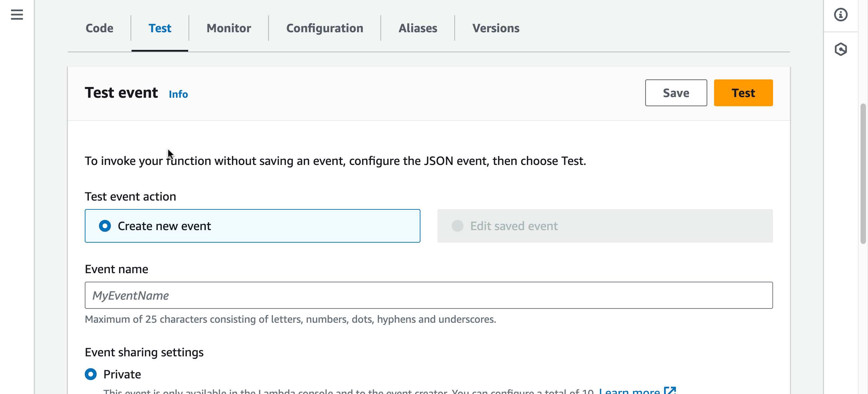Go to the Monitor tab
The image size is (868, 394).
(x=229, y=28)
